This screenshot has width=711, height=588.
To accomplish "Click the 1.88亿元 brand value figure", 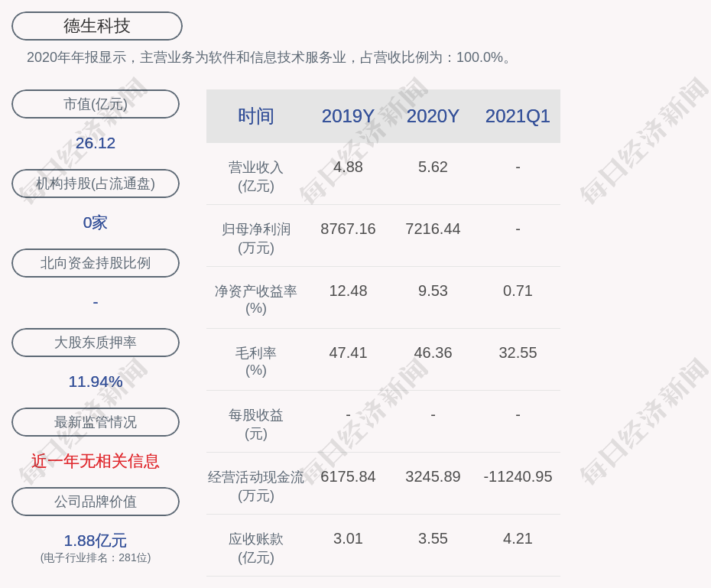I will [x=96, y=541].
